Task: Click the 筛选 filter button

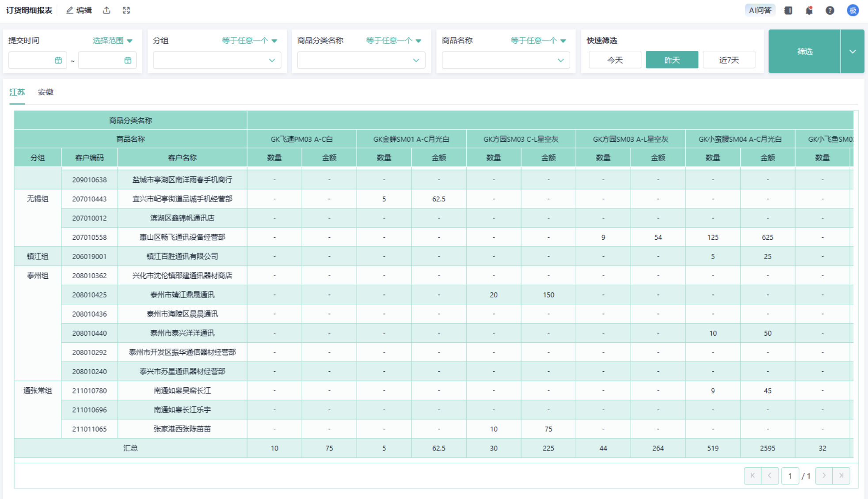Action: [804, 51]
